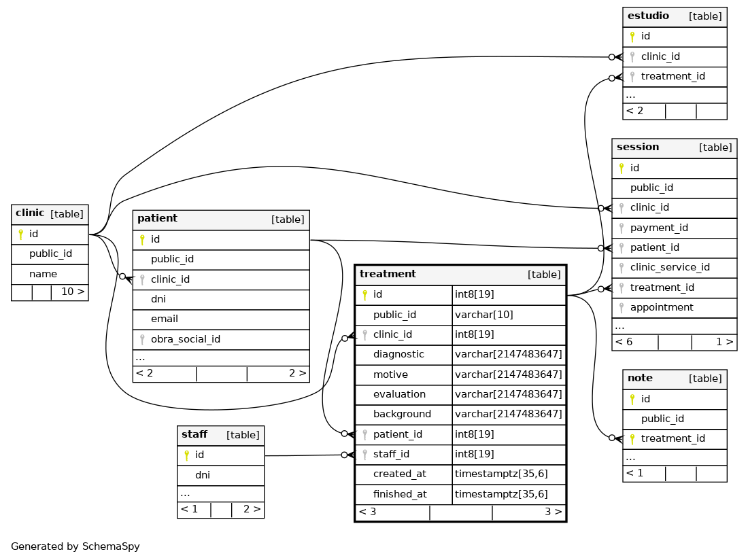Select the 'background' column in treatment table
This screenshot has height=560, width=748.
(x=403, y=415)
